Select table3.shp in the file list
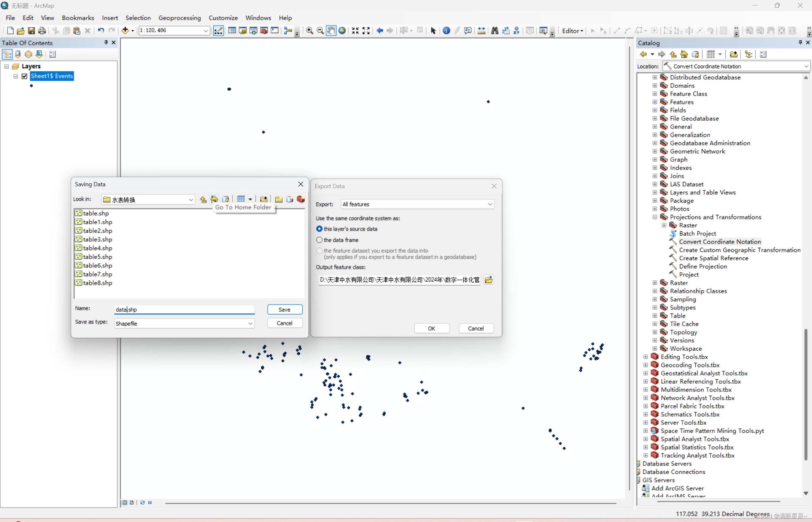Screen dimensions: 812x522 tap(97, 239)
